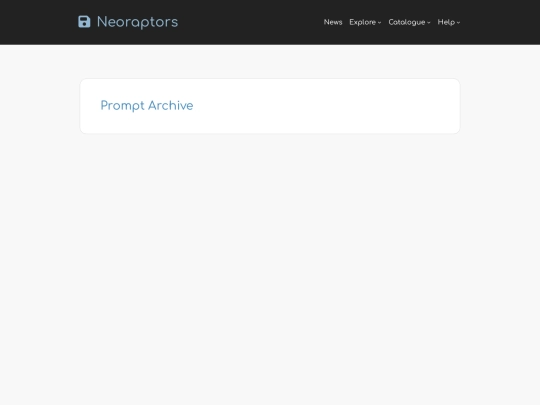This screenshot has height=405, width=540.
Task: Expand the chevron beside Help
Action: point(458,23)
